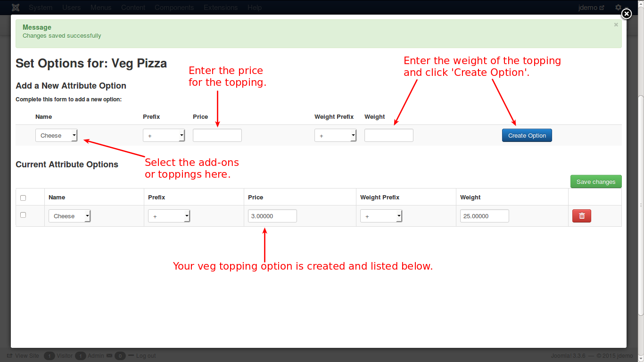Open the settings gear icon
This screenshot has height=362, width=644.
pos(618,8)
